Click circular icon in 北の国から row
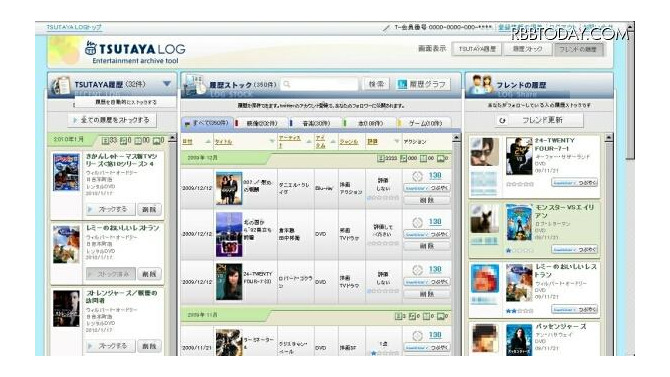Screen dimensions: 670x377 click(x=417, y=222)
